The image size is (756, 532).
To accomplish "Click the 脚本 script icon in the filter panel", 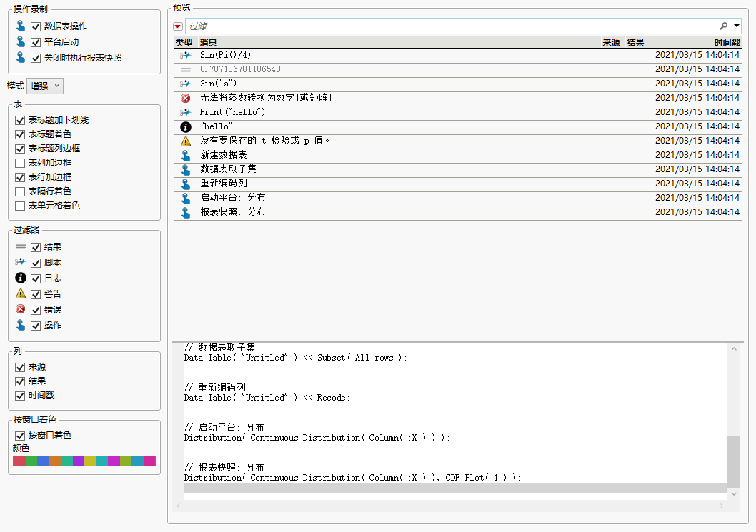I will coord(20,262).
